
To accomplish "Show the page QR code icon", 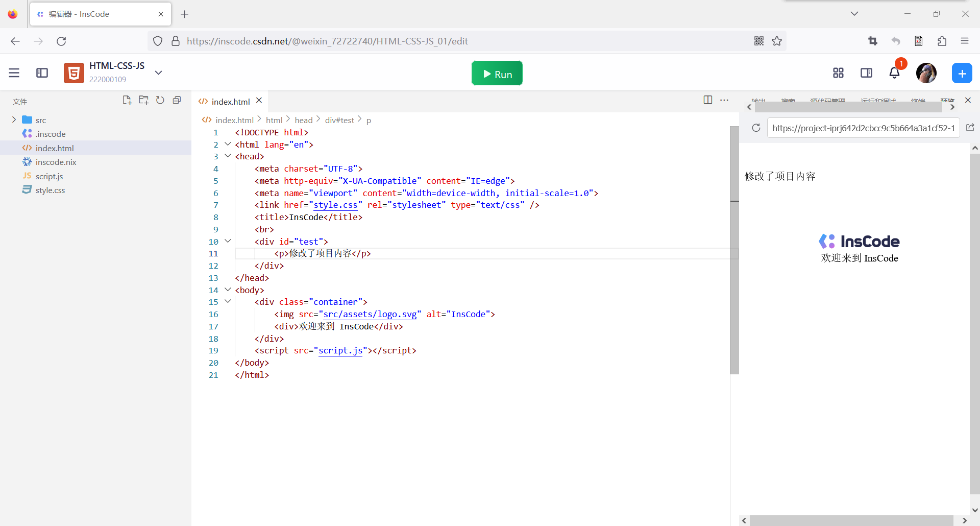I will (759, 41).
